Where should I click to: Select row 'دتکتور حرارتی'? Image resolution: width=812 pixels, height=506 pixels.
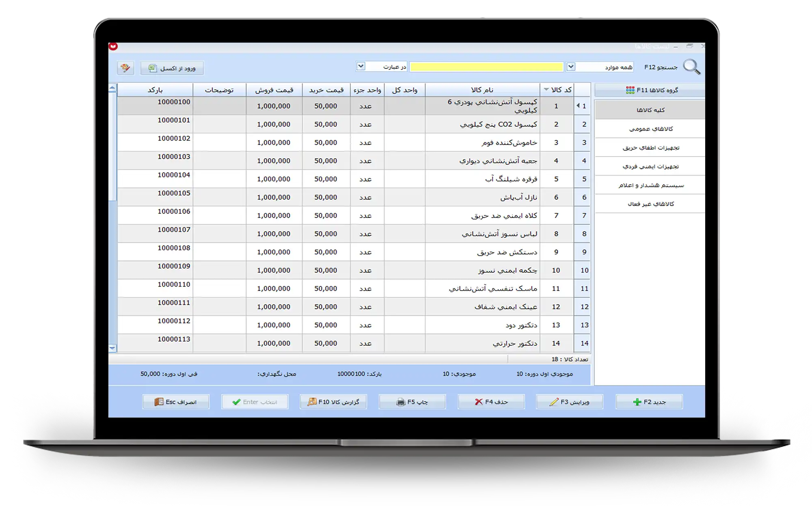tap(354, 343)
